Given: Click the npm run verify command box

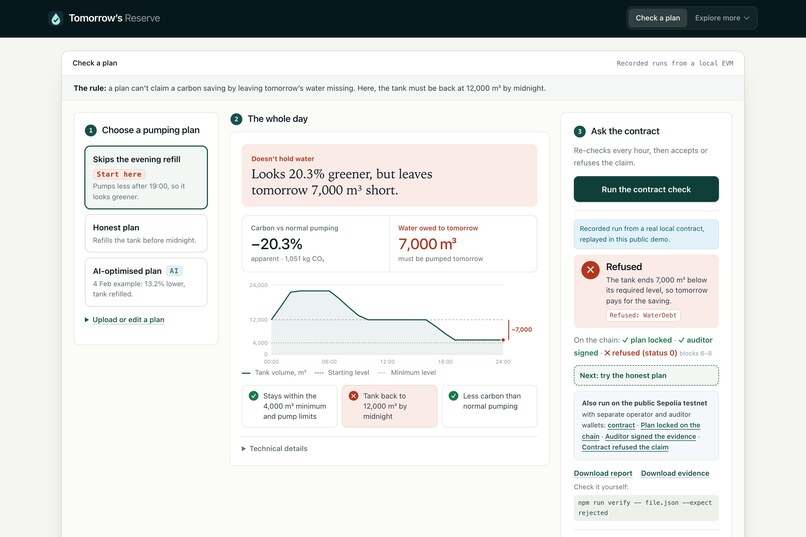Looking at the screenshot, I should click(646, 508).
